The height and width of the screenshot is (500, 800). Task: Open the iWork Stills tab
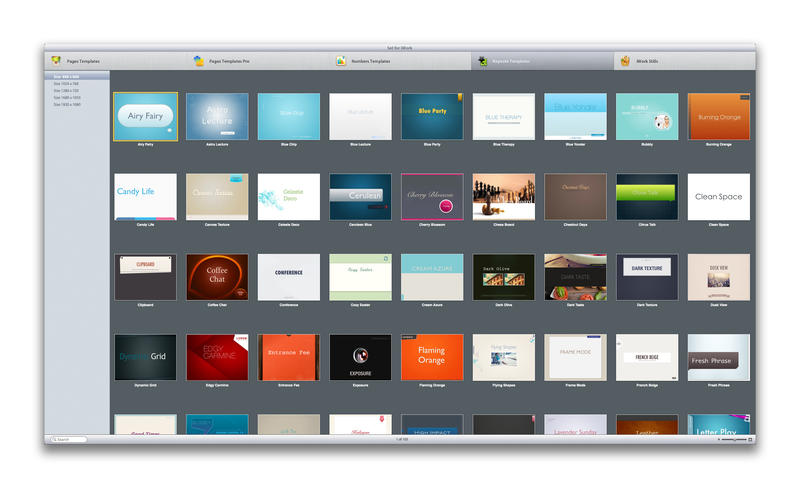684,61
